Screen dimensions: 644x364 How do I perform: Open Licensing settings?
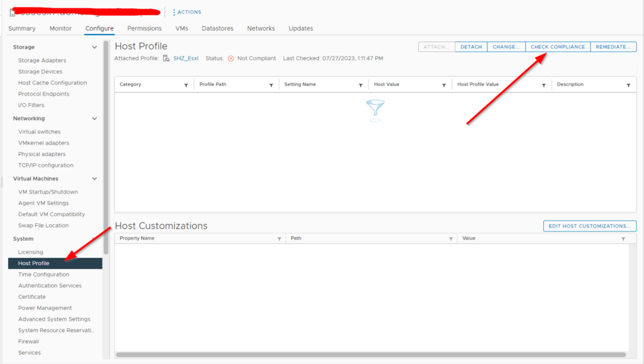[30, 252]
